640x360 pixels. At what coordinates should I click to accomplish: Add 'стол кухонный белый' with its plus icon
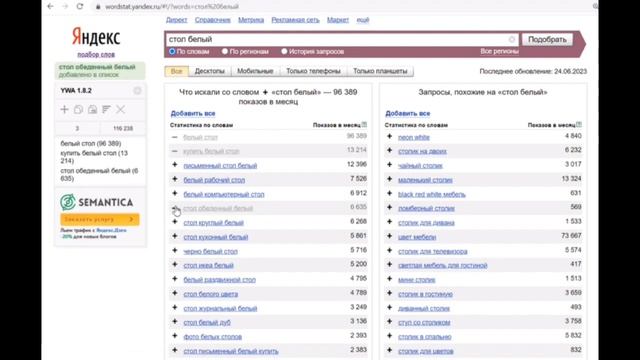[x=175, y=236]
